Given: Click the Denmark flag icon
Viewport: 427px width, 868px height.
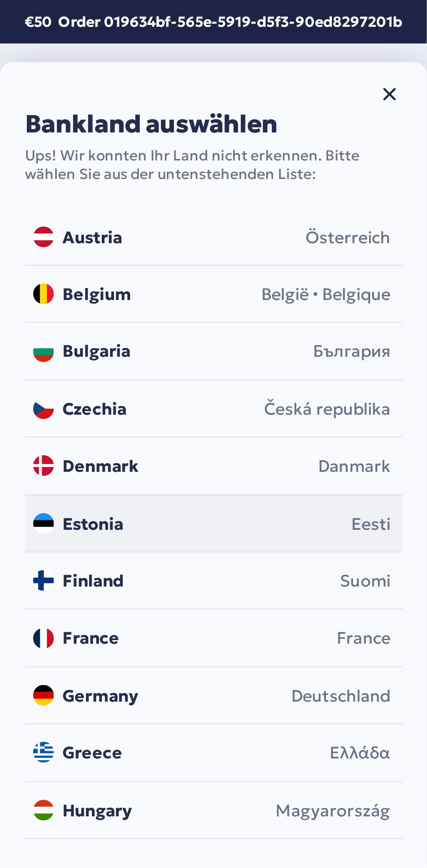Looking at the screenshot, I should tap(43, 466).
